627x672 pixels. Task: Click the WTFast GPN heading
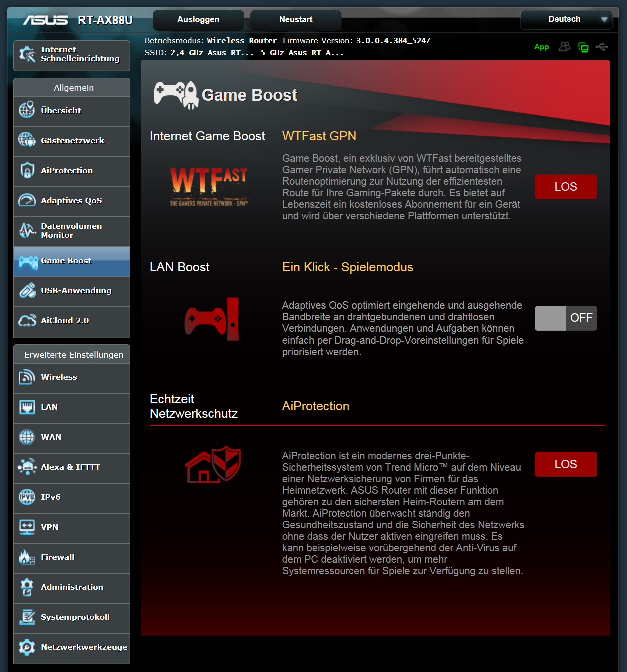pyautogui.click(x=319, y=136)
